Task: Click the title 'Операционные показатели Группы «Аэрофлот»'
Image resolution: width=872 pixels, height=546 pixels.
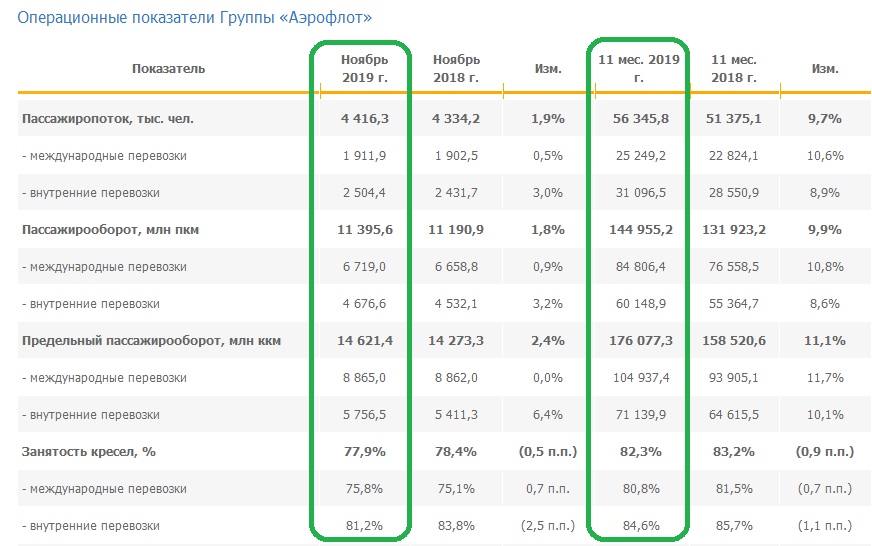Action: point(195,18)
